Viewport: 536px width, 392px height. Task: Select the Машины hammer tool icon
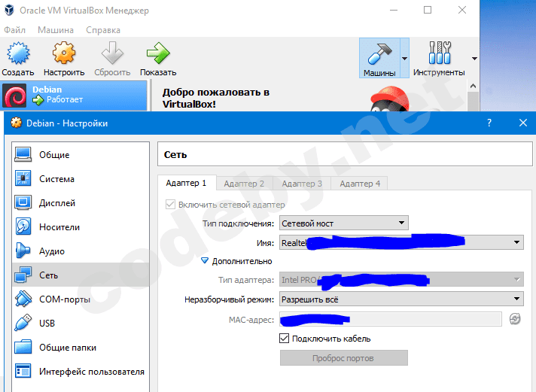click(x=379, y=54)
